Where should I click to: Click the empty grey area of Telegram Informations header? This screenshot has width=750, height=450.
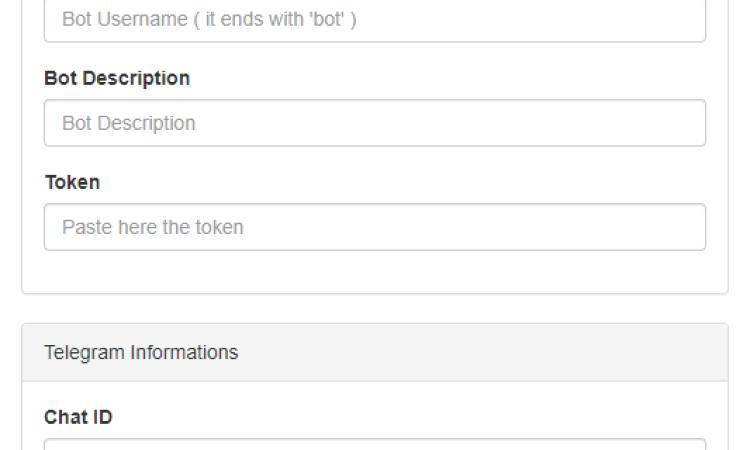pyautogui.click(x=500, y=352)
